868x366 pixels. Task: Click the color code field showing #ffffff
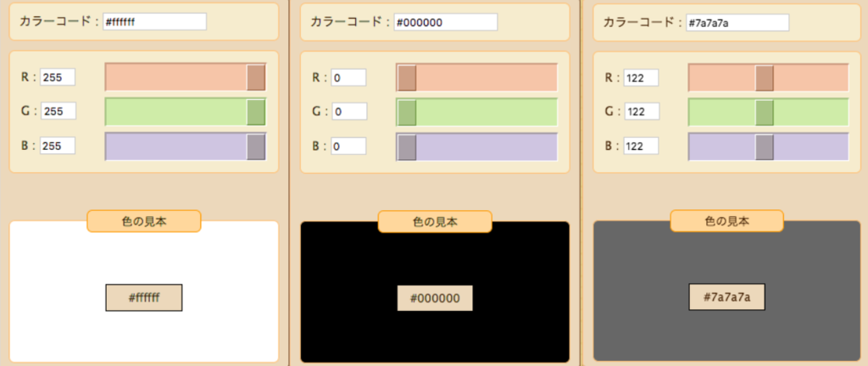click(x=154, y=21)
